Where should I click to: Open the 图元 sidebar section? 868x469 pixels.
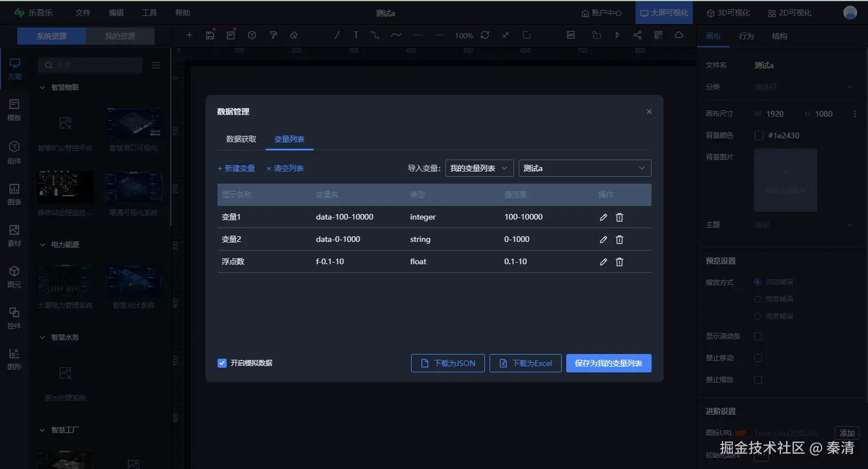click(x=14, y=276)
